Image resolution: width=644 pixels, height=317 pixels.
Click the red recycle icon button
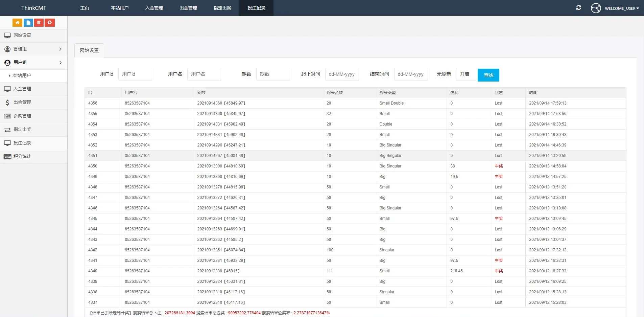(50, 23)
